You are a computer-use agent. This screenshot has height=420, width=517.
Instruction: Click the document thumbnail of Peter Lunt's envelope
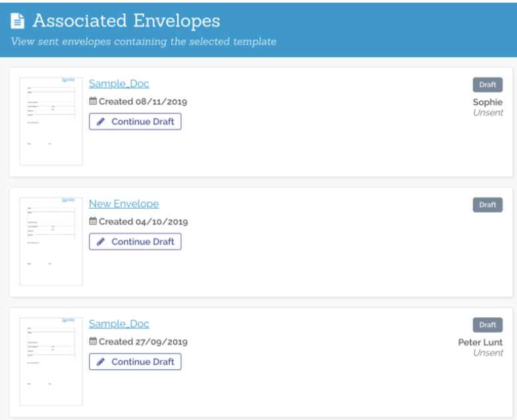click(51, 361)
